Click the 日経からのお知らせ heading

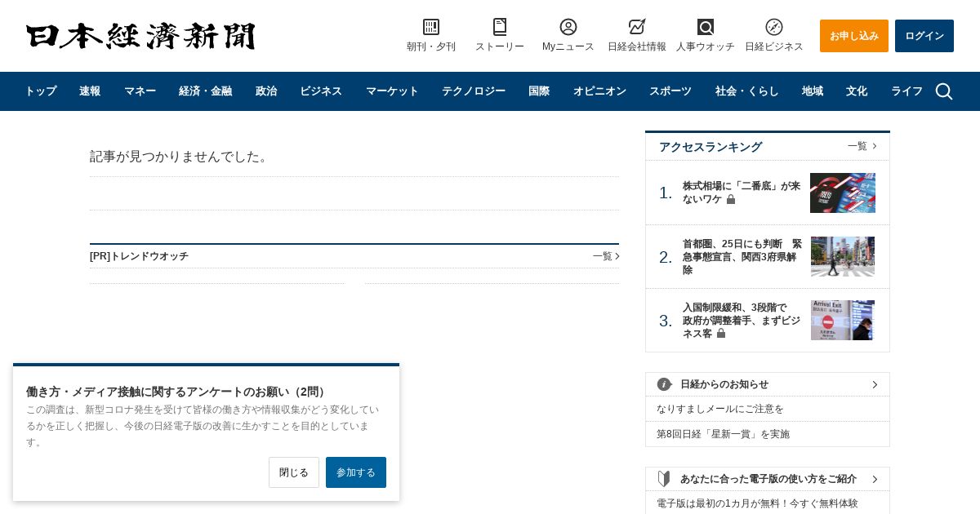click(x=724, y=384)
